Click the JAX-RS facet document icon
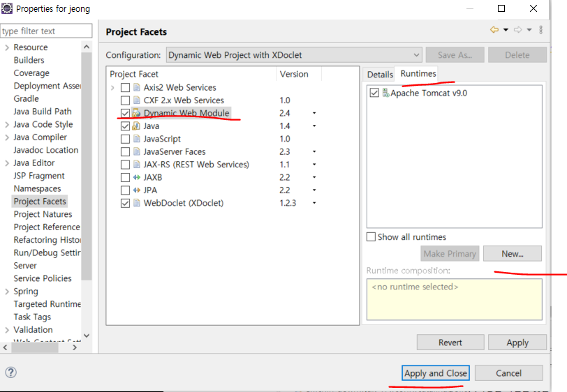The image size is (567, 392). tap(137, 165)
